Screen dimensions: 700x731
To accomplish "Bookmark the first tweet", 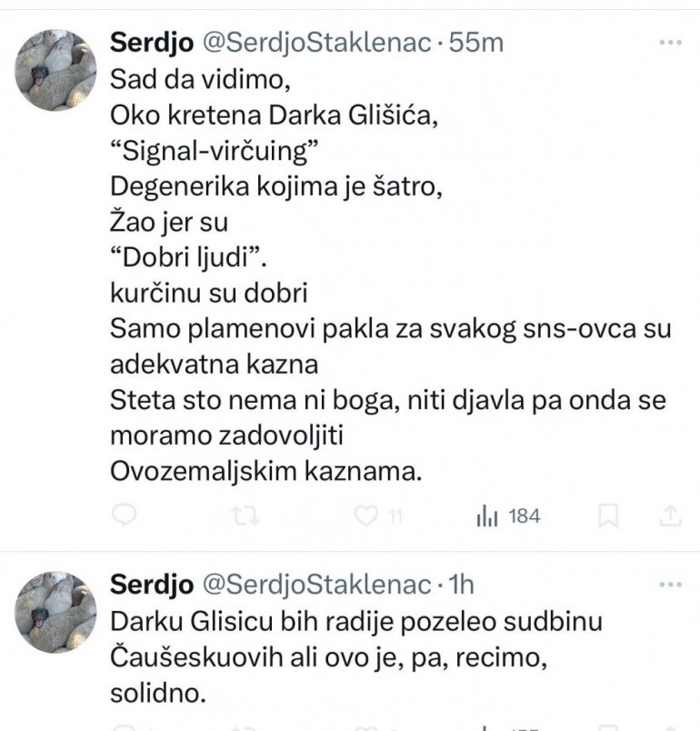I will 608,516.
